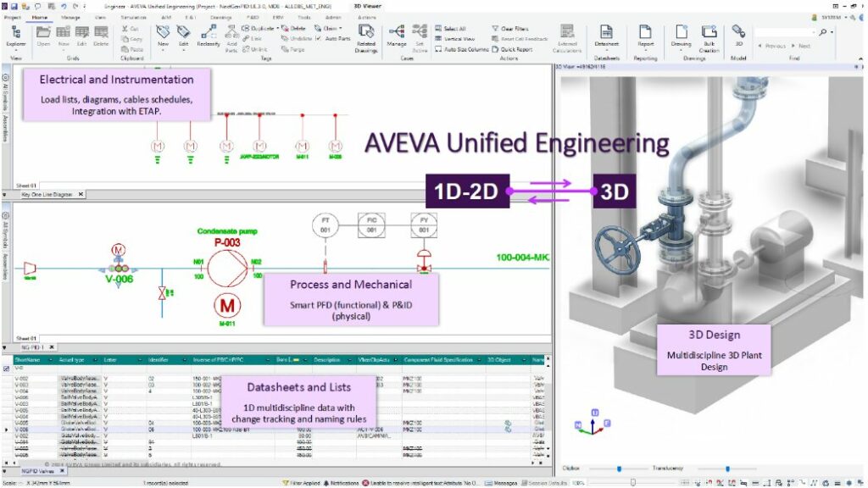Viewport: 868px width, 488px height.
Task: Open the Drawings ribbon tab
Action: [x=221, y=18]
